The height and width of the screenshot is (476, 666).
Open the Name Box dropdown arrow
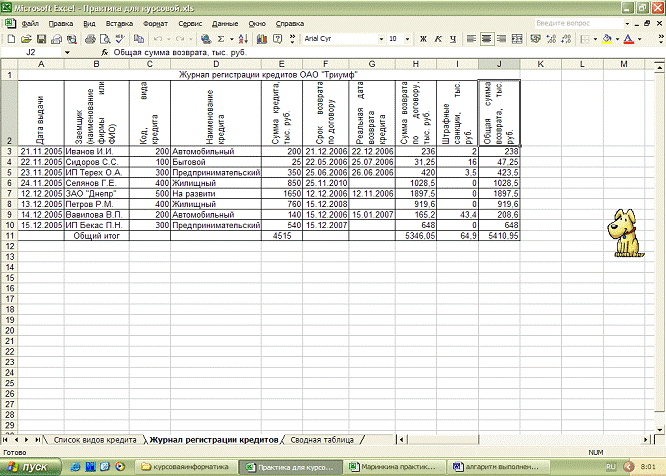(68, 51)
